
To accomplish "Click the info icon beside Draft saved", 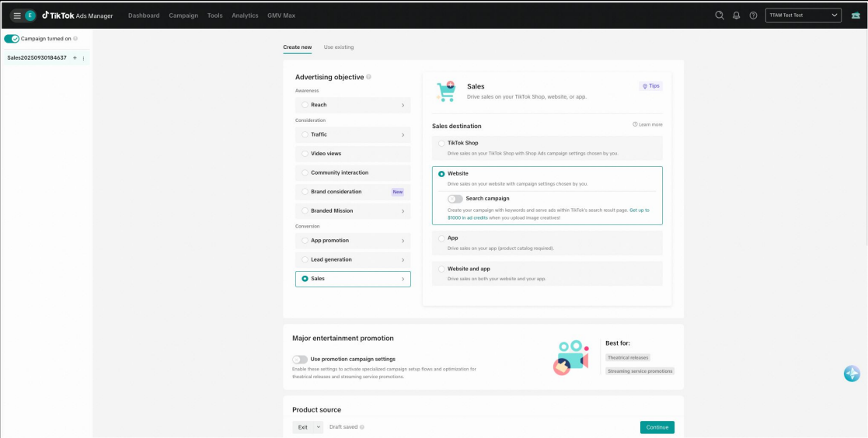I will [362, 427].
